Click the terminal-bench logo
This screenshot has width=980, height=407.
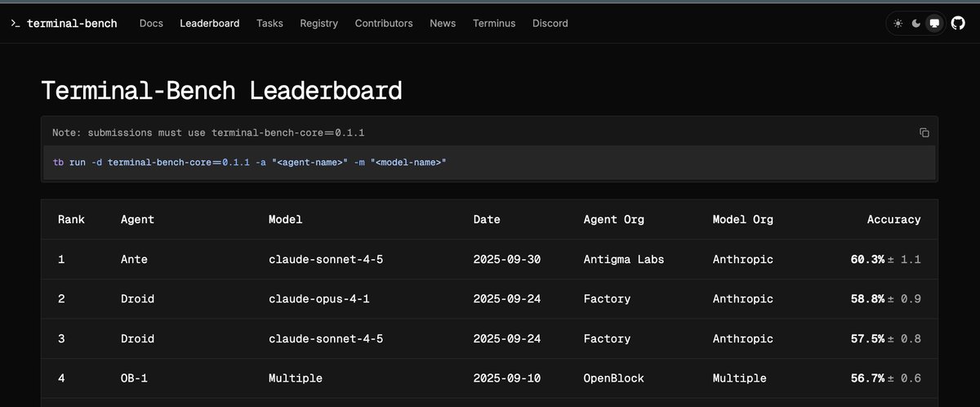point(64,24)
